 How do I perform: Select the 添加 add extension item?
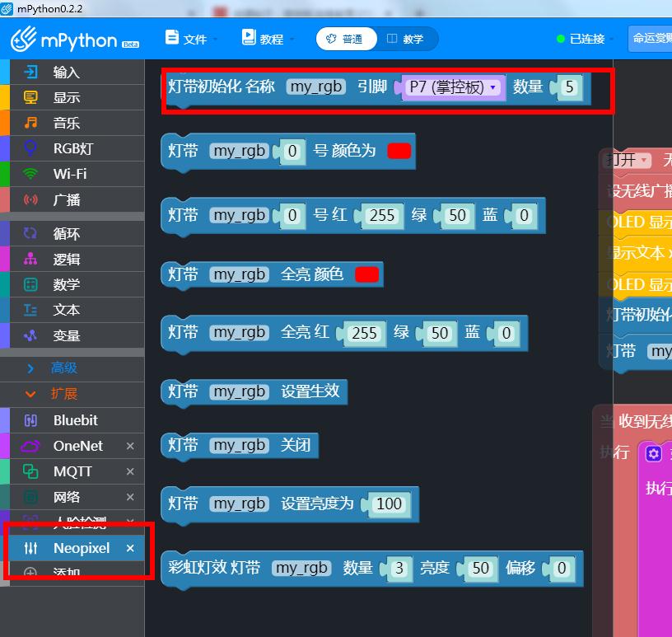pyautogui.click(x=67, y=572)
